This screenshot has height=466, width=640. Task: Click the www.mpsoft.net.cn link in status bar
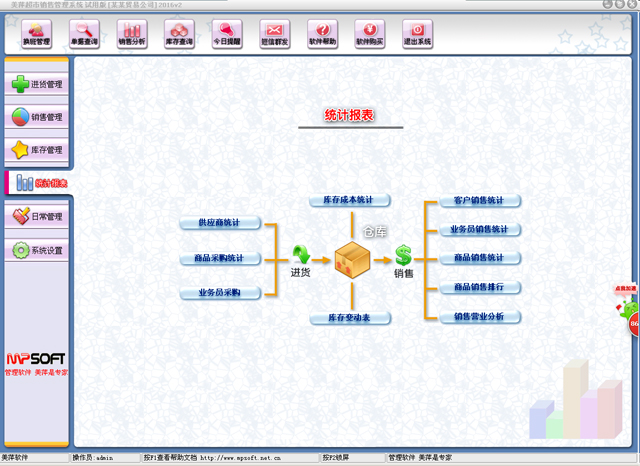click(x=240, y=458)
